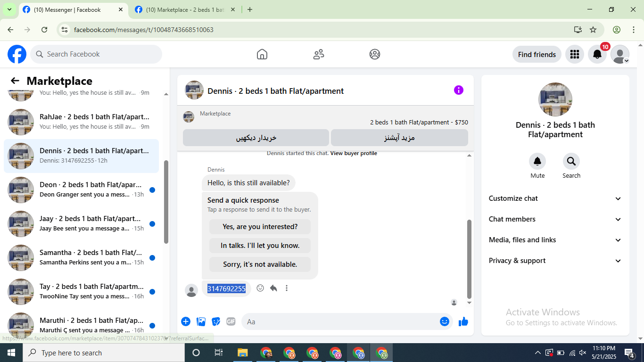
Task: Open the Maruthi conversation
Action: (x=81, y=326)
